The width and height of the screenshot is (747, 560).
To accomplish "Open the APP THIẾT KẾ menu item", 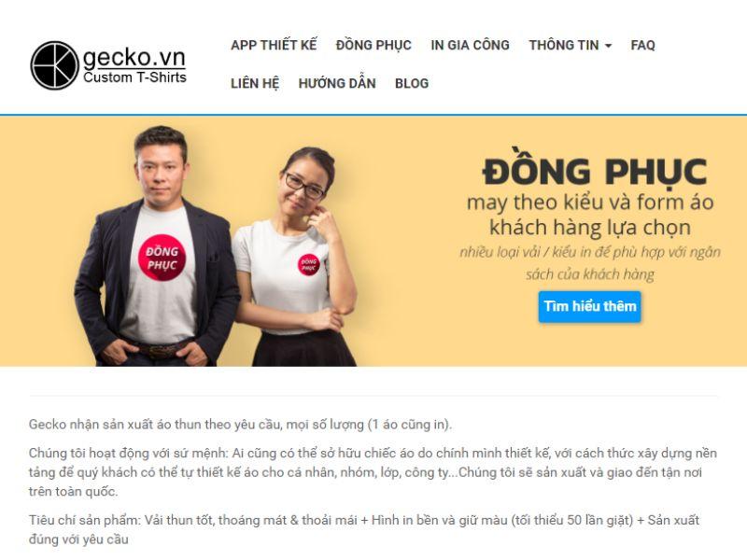I will (x=274, y=45).
